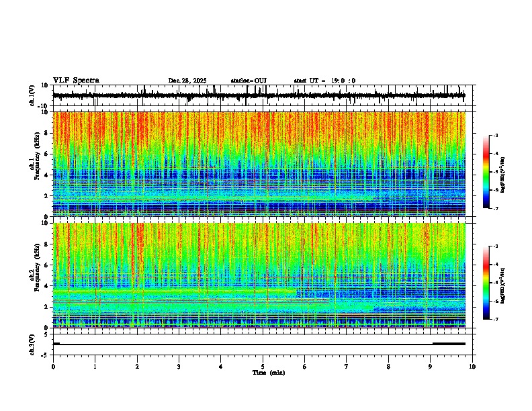The image size is (532, 411).
Task: Click time axis tick label "9"
Action: 430,367
